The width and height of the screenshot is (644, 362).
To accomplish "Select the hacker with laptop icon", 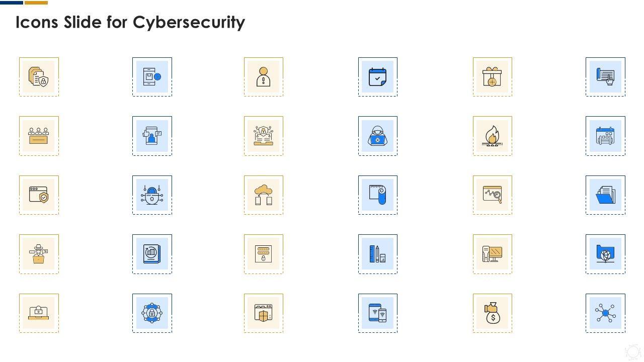I will (378, 136).
